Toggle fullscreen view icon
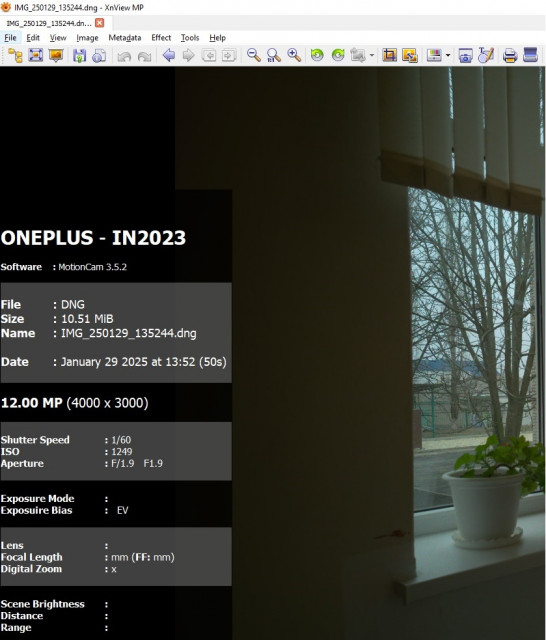 [x=36, y=55]
